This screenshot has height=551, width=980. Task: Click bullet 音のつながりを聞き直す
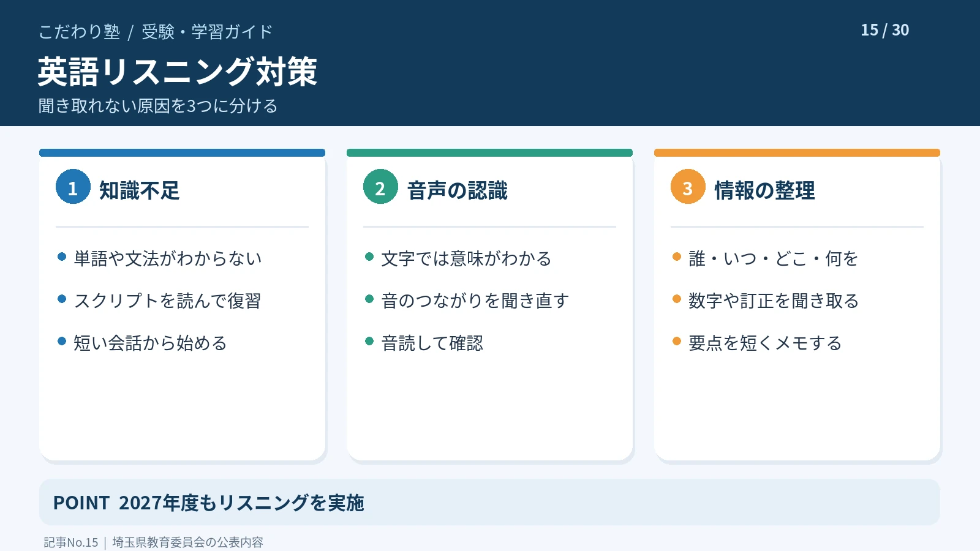click(x=475, y=301)
